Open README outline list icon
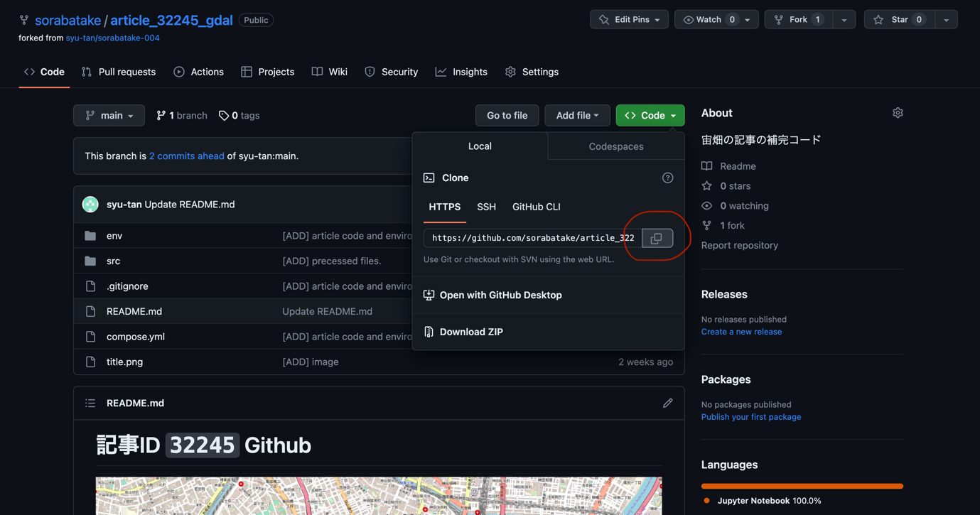 90,403
